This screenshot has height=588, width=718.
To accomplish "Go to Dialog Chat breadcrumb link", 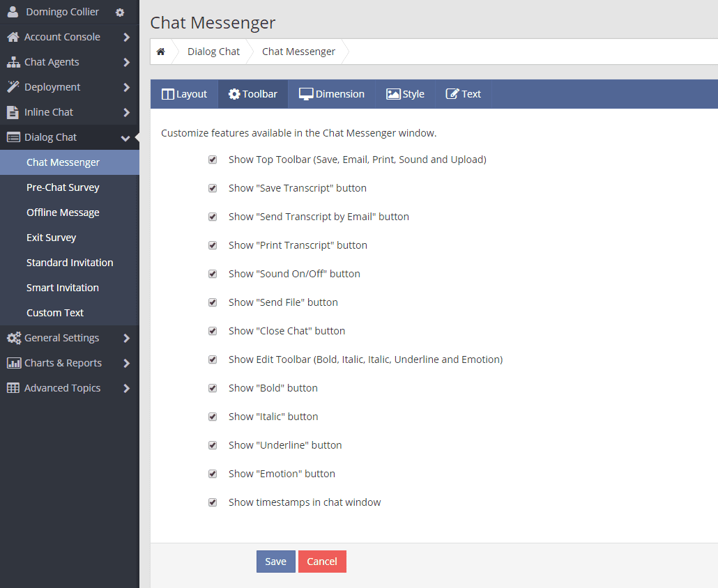I will click(213, 52).
